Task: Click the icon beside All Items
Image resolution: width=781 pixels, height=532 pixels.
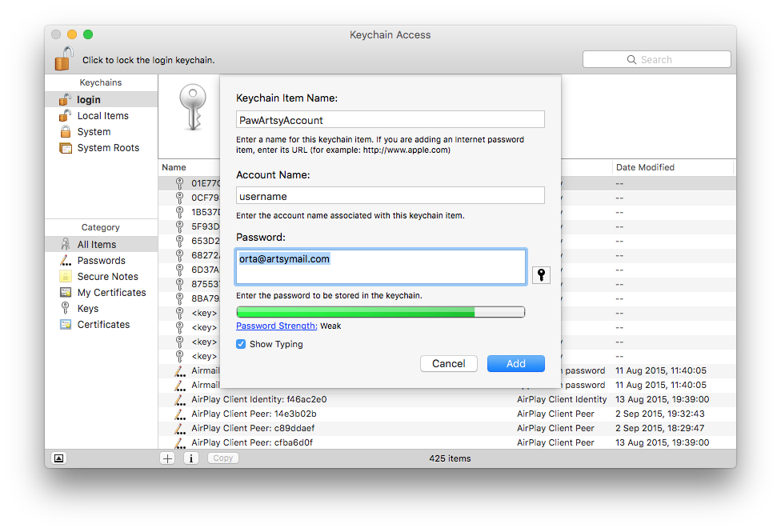Action: pyautogui.click(x=66, y=244)
